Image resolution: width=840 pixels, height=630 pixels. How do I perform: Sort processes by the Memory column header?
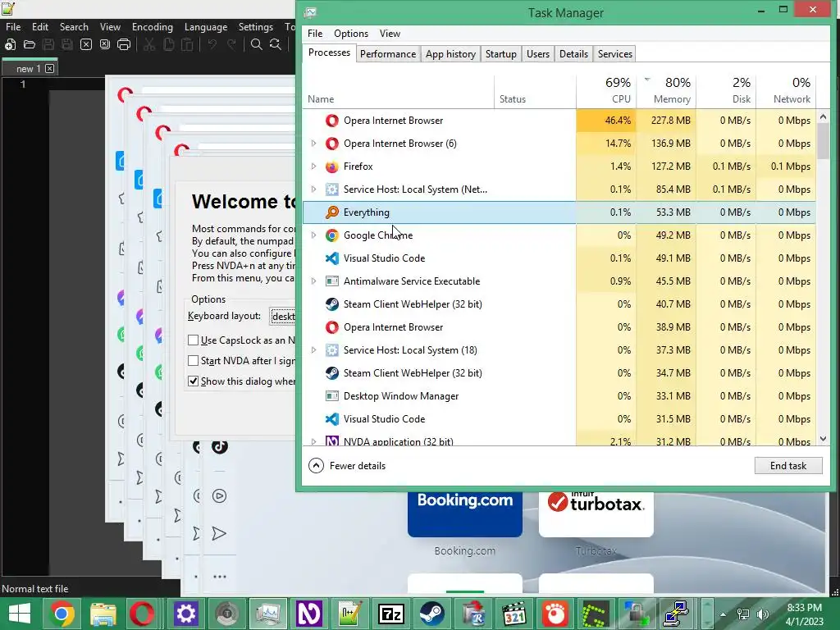point(666,91)
